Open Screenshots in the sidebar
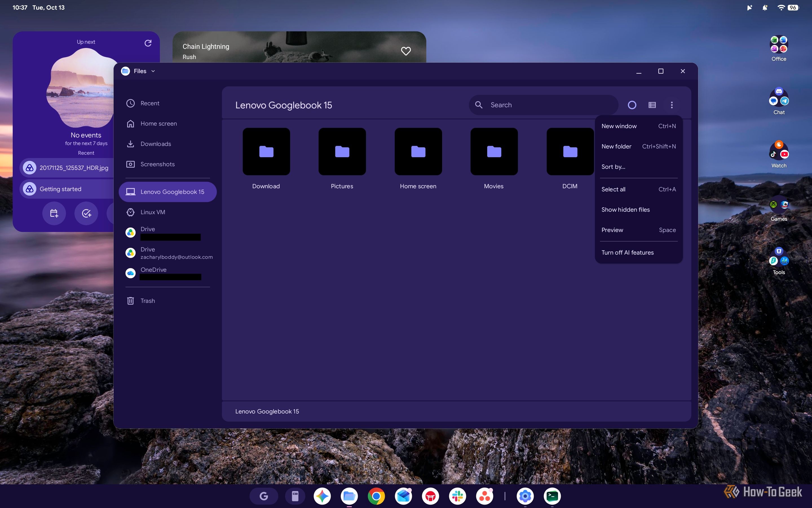Image resolution: width=812 pixels, height=508 pixels. pyautogui.click(x=167, y=164)
